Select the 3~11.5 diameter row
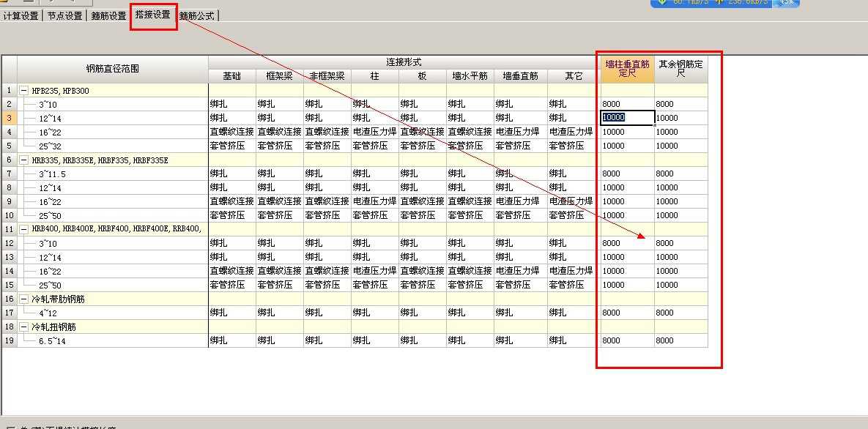The image size is (868, 429). pos(112,174)
